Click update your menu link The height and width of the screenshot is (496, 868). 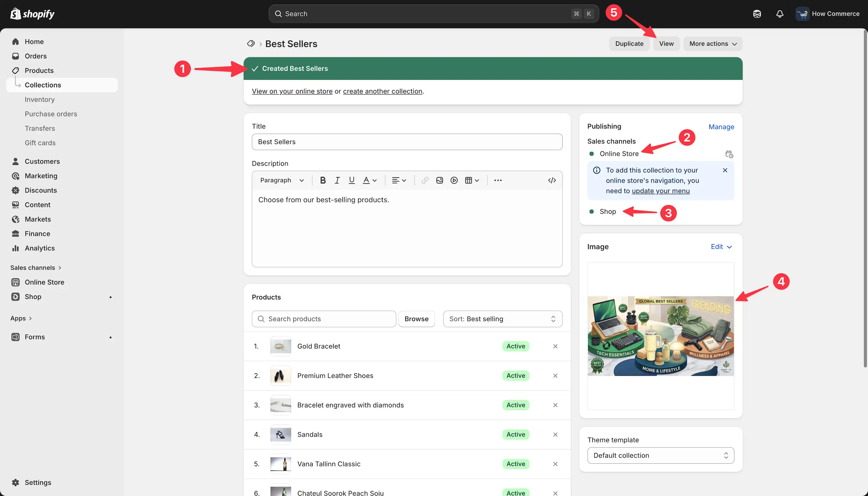click(x=660, y=191)
